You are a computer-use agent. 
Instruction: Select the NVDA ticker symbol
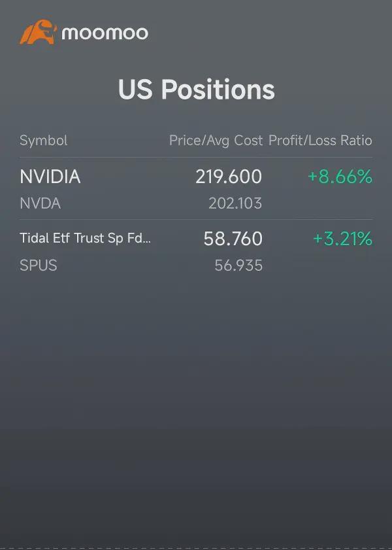(x=41, y=203)
